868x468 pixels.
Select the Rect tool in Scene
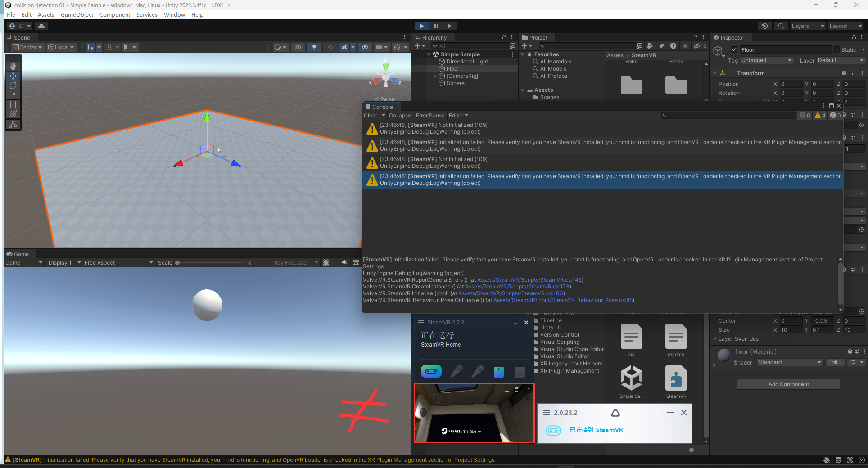coord(13,104)
